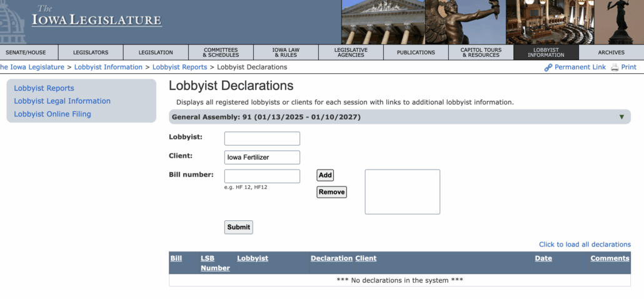Open the Committees & Schedules menu
The width and height of the screenshot is (644, 299).
point(221,53)
